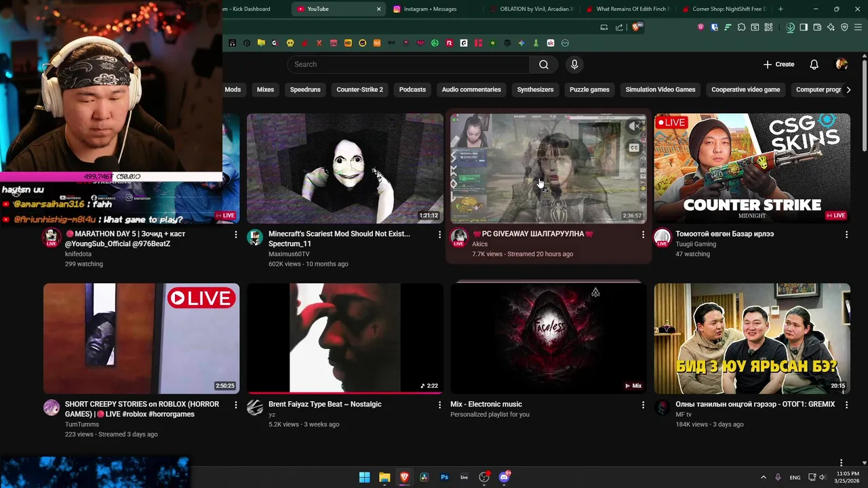Image resolution: width=868 pixels, height=488 pixels.
Task: Focus the YouTube Search field
Action: [x=408, y=64]
